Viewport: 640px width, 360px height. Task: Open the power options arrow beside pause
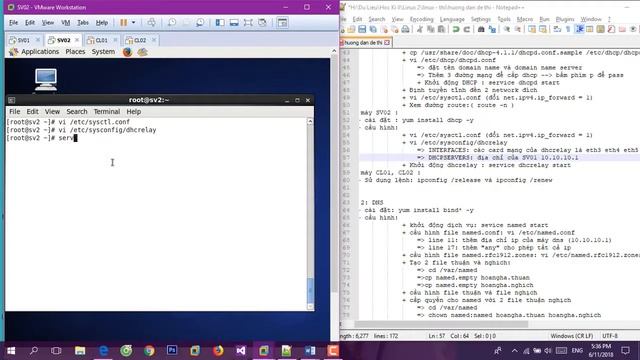point(133,22)
